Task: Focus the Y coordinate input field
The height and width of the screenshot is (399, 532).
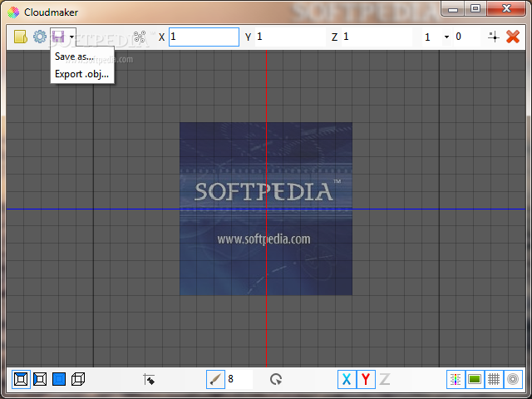Action: pyautogui.click(x=290, y=37)
